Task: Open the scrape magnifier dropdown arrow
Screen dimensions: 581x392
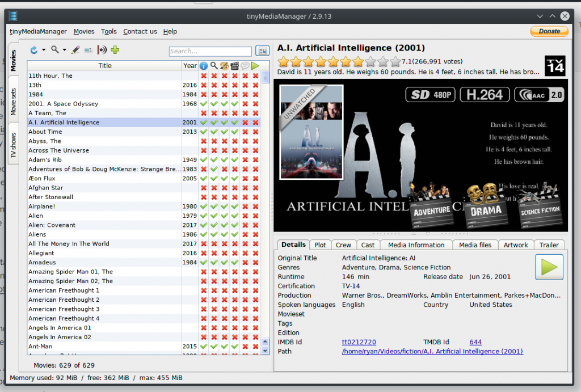Action: (65, 50)
